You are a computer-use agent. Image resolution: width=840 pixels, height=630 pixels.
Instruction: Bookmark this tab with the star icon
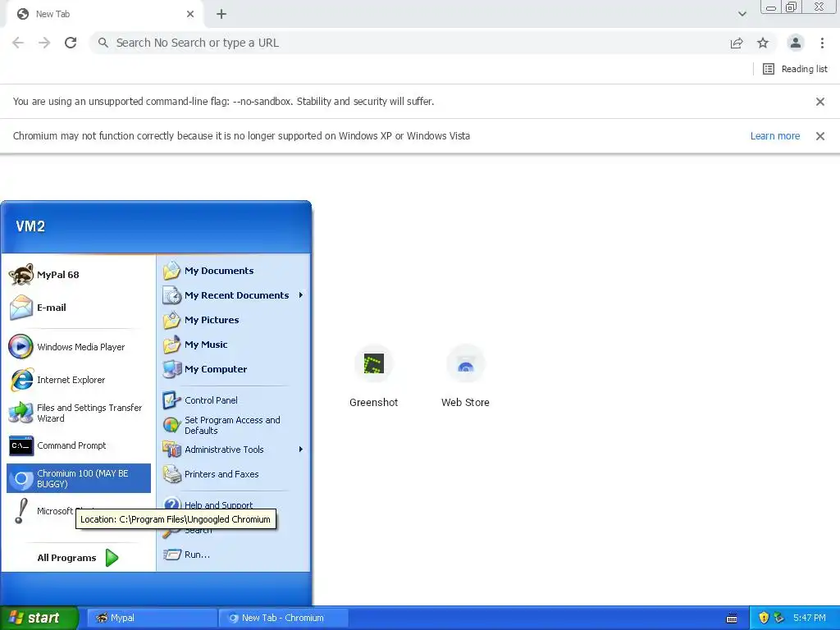coord(763,43)
